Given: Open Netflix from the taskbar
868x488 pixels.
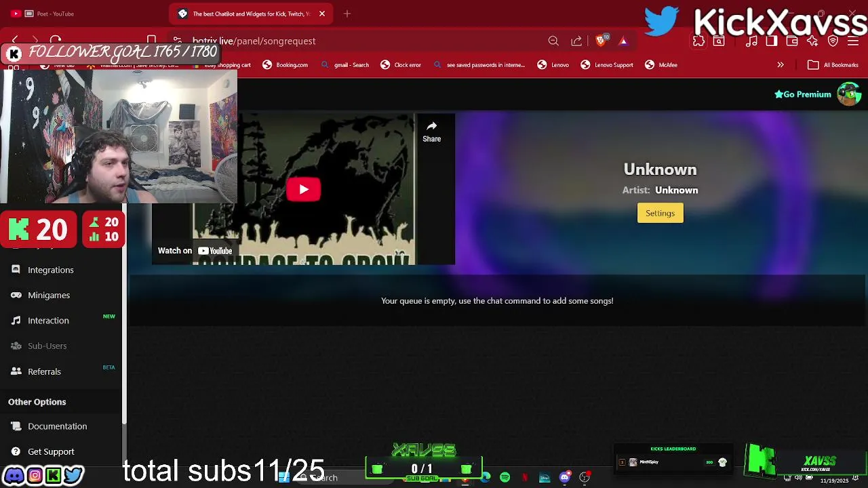Looking at the screenshot, I should (525, 478).
